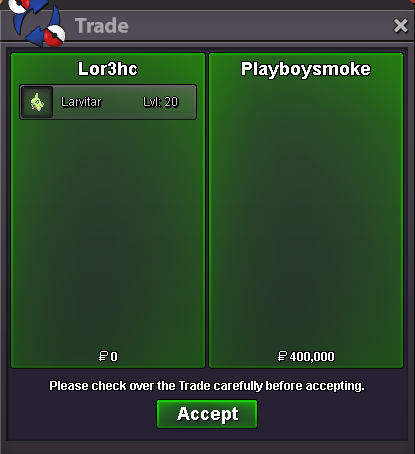Viewport: 415px width, 454px height.
Task: Click Lor3hc's 0 money amount
Action: (x=114, y=357)
